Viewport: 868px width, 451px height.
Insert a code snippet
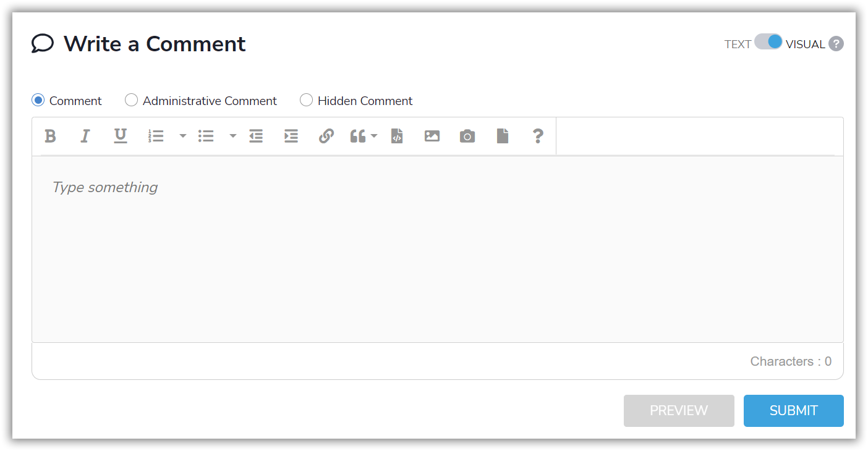pos(396,136)
